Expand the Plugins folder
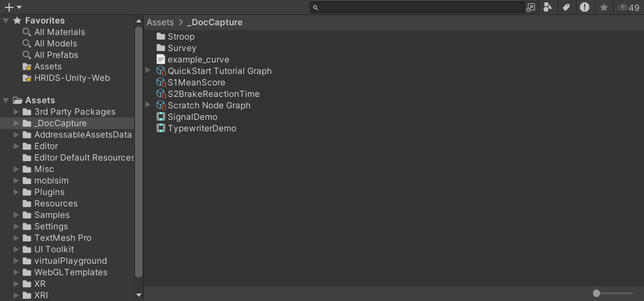This screenshot has width=644, height=301. 16,193
